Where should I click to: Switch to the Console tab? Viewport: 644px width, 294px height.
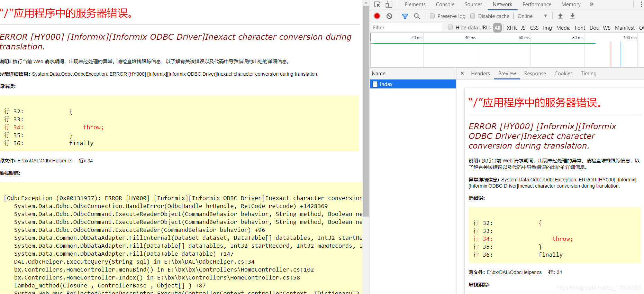point(445,4)
